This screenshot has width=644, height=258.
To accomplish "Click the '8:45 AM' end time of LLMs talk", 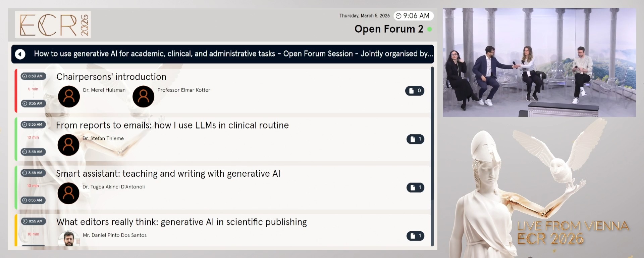I will click(x=33, y=152).
